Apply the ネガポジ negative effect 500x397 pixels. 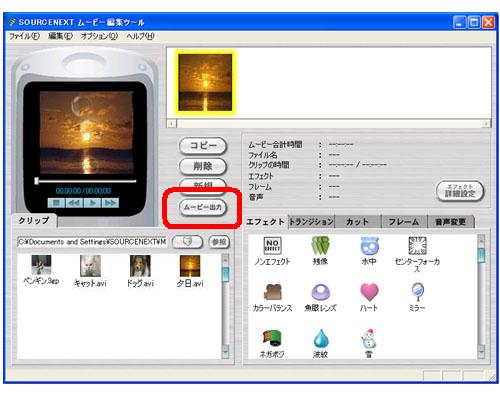272,338
